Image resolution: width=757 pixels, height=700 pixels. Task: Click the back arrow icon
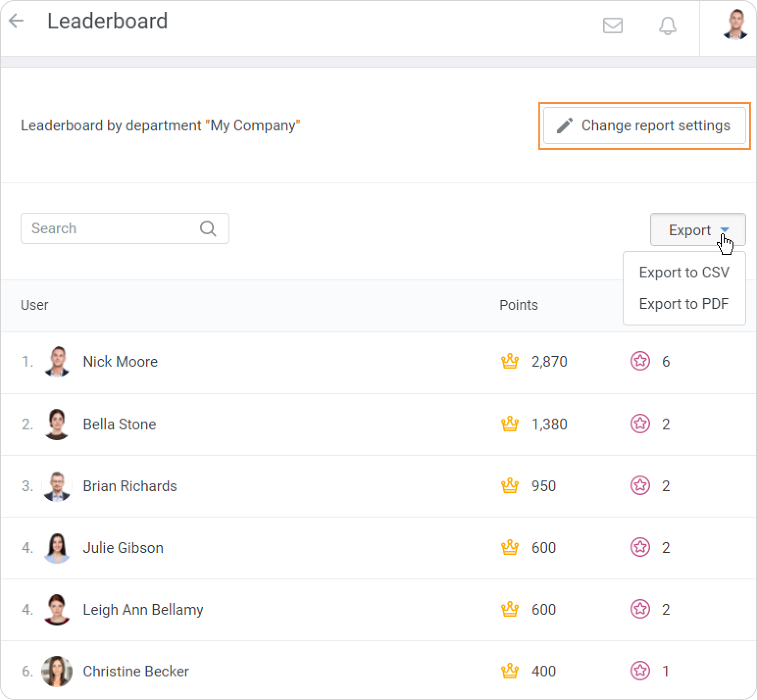click(x=17, y=21)
